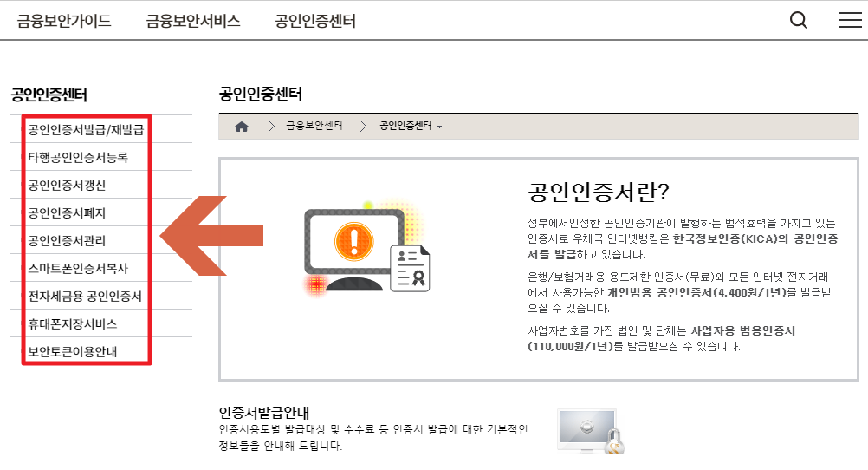The width and height of the screenshot is (868, 470).
Task: Select 타행공인인증서등록 in sidebar
Action: click(x=78, y=158)
